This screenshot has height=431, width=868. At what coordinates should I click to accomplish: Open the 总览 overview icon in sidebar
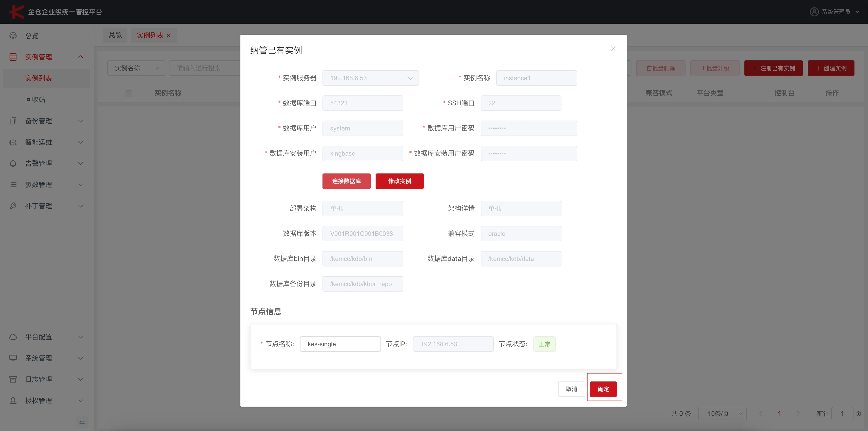point(13,36)
